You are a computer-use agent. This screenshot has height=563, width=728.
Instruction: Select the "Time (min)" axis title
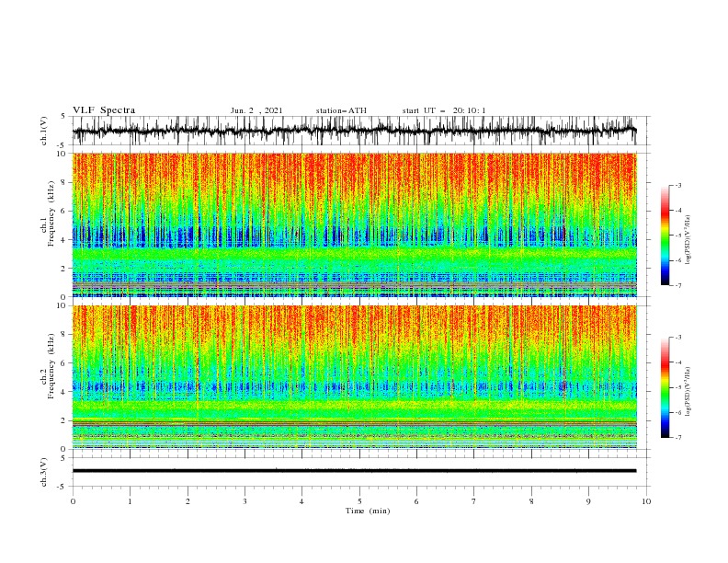(x=368, y=511)
